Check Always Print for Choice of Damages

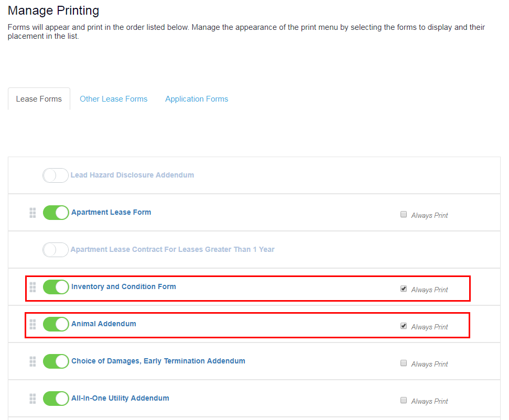tap(404, 363)
